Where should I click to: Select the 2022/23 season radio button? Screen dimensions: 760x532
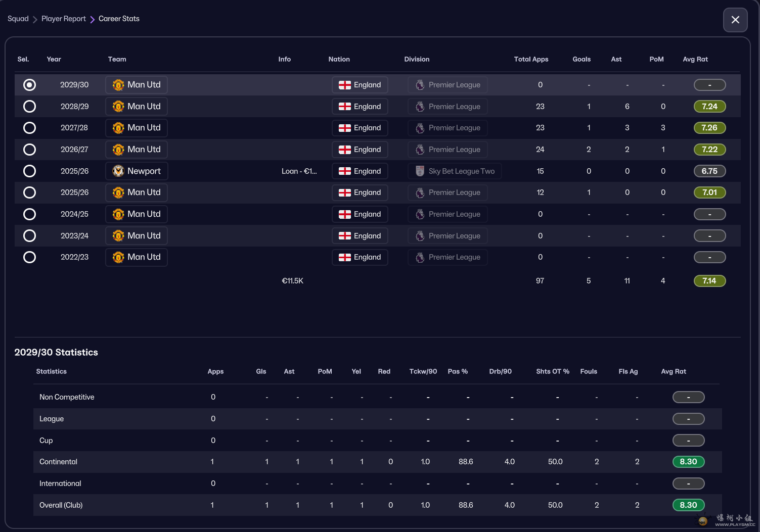pyautogui.click(x=30, y=258)
